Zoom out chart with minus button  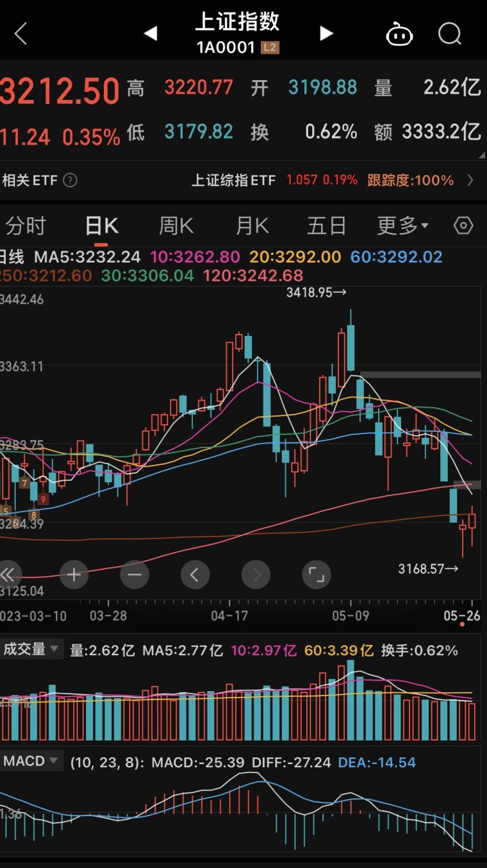coord(134,574)
